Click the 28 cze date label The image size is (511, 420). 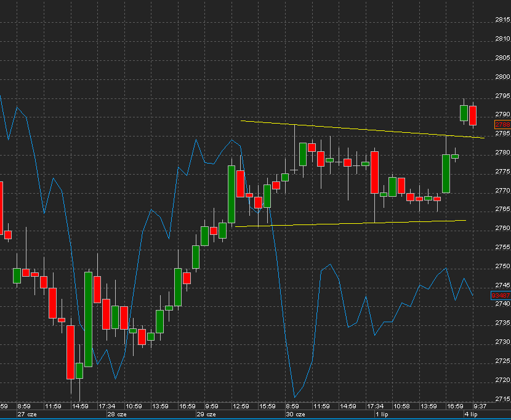(117, 414)
